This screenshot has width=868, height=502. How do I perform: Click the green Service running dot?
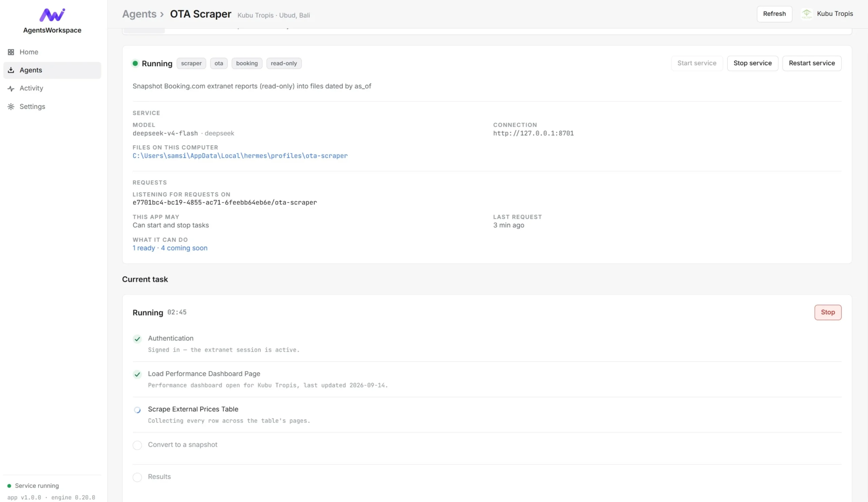tap(9, 486)
